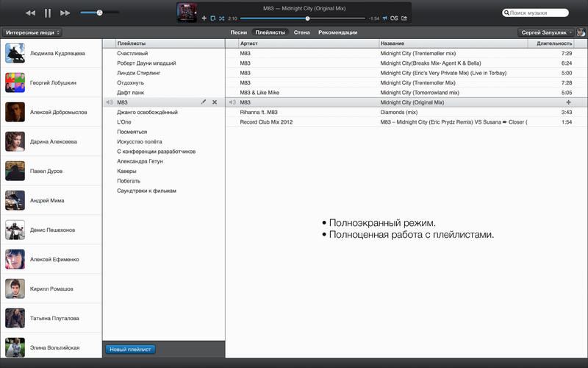Toggle the broadcast megaphone icon
This screenshot has height=368, width=588.
pyautogui.click(x=384, y=18)
